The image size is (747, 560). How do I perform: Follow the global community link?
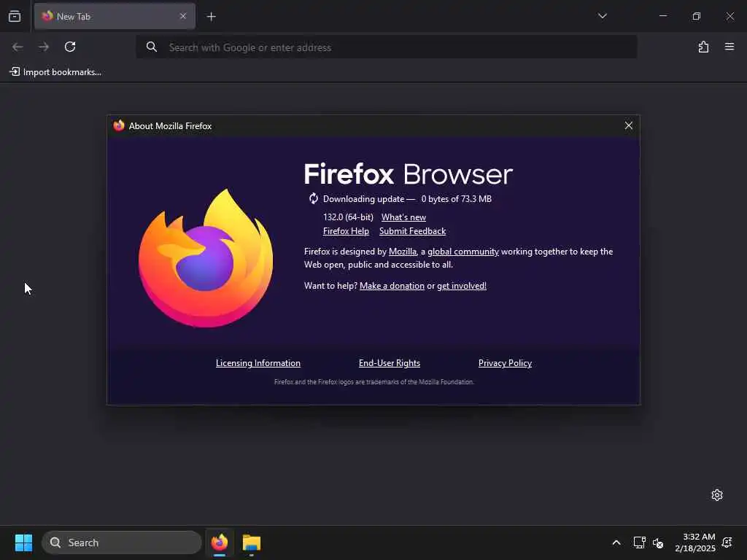(x=463, y=252)
